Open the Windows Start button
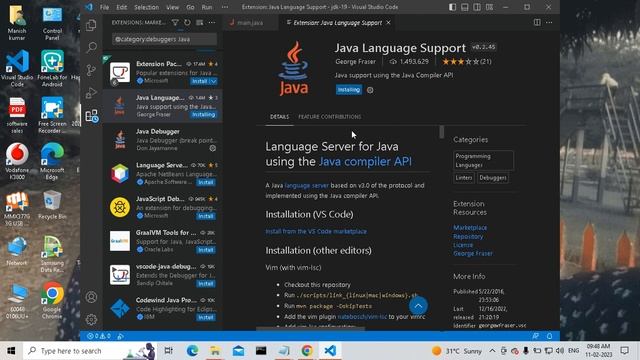 coord(11,351)
